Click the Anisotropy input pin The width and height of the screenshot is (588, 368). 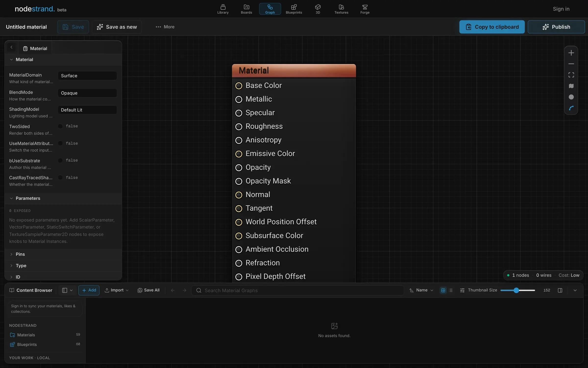[x=239, y=140]
